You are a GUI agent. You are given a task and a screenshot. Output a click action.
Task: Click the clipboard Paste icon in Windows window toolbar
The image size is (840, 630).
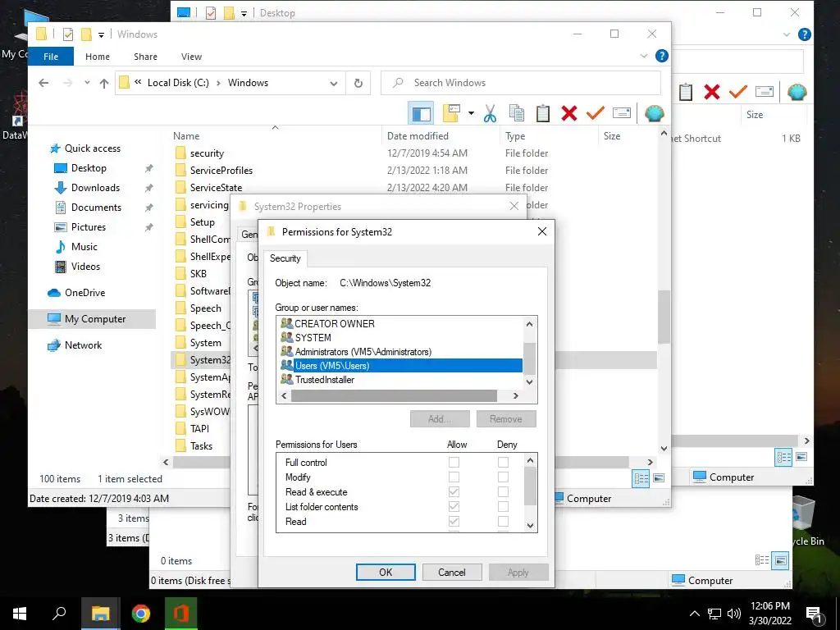(x=543, y=113)
